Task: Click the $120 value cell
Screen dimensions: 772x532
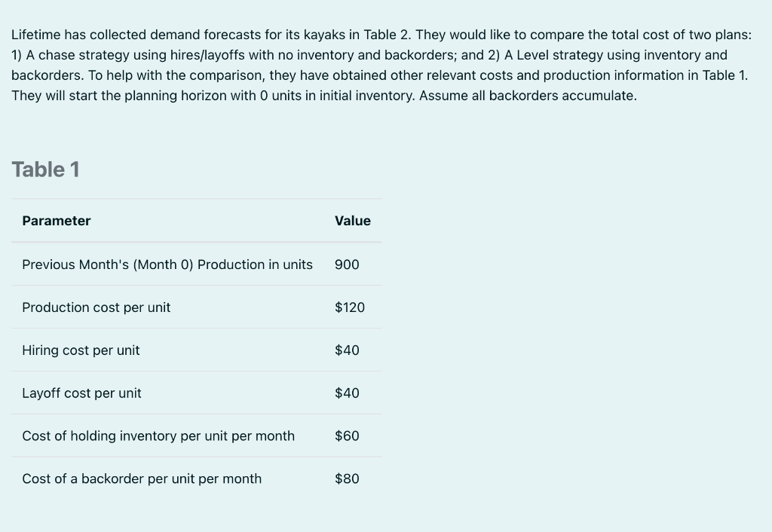Action: [350, 307]
